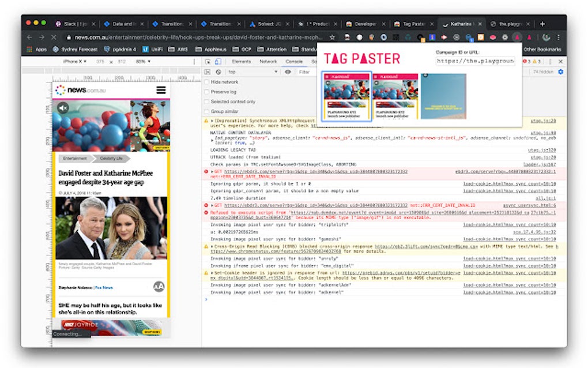Image resolution: width=588 pixels, height=368 pixels.
Task: Select the blue highlighted ad thumbnail
Action: click(346, 96)
